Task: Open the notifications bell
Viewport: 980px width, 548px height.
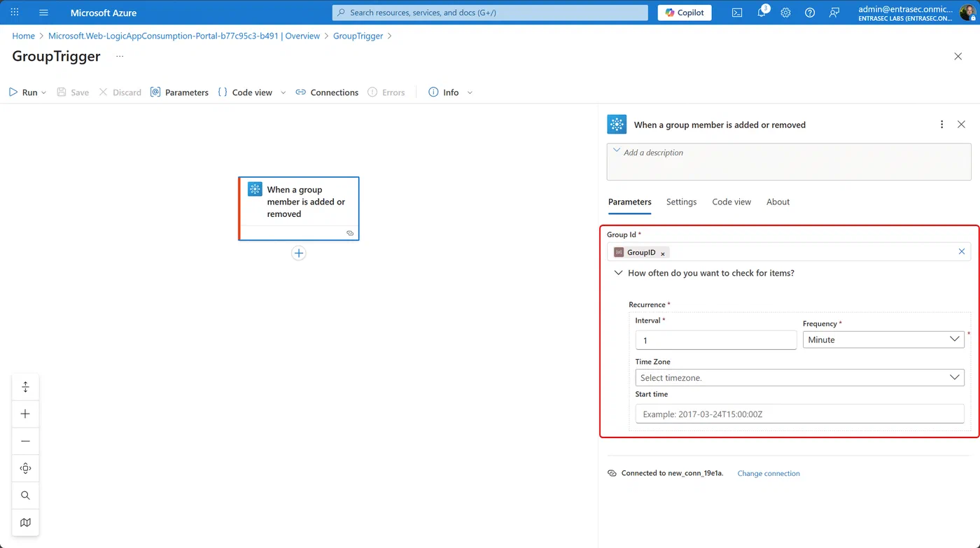Action: (x=762, y=13)
